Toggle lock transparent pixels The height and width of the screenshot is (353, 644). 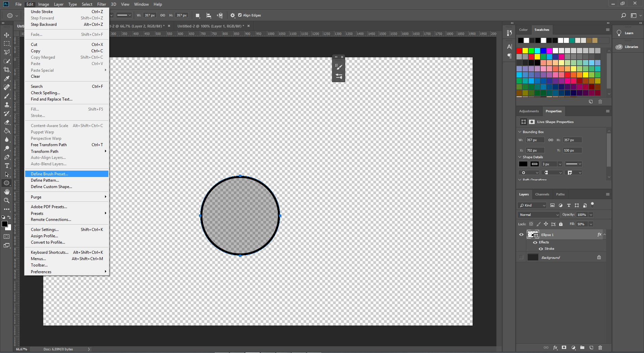coord(531,224)
